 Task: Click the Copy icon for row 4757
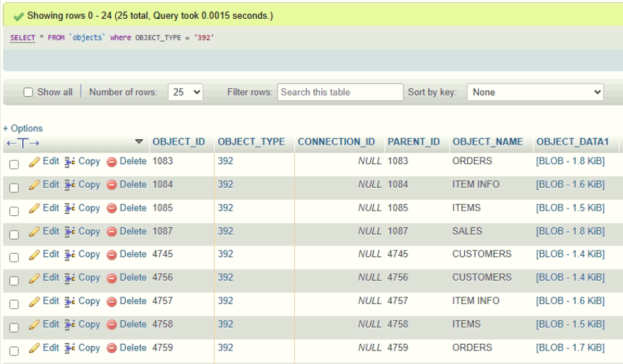click(x=69, y=301)
